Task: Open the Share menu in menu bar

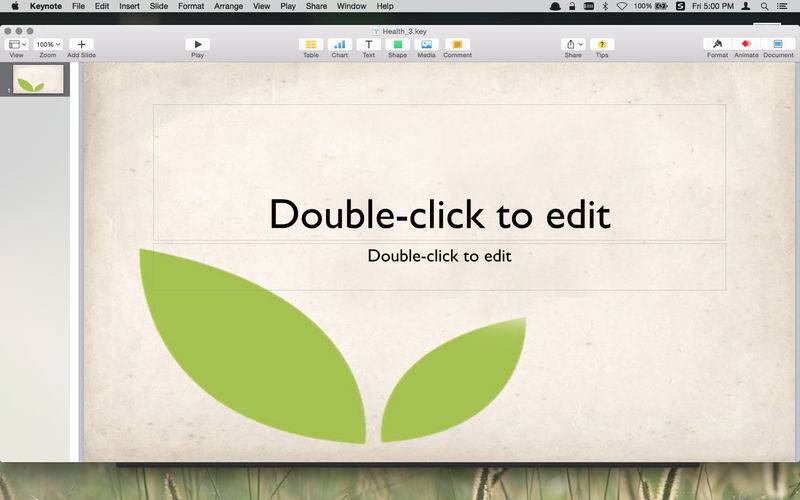Action: coord(316,6)
